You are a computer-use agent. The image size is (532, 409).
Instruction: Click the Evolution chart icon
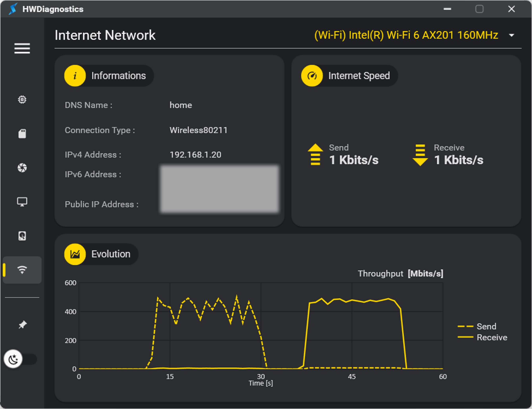[75, 254]
